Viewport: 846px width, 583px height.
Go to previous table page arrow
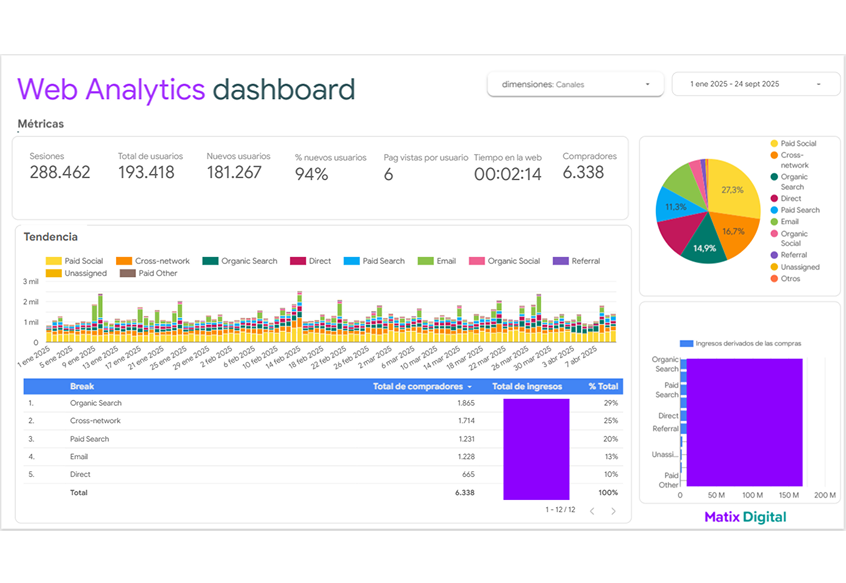pos(591,511)
